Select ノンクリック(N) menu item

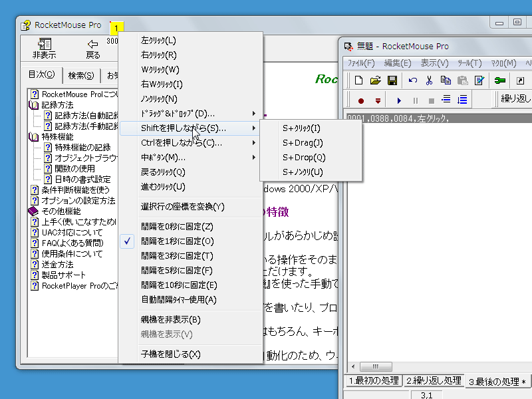(191, 98)
